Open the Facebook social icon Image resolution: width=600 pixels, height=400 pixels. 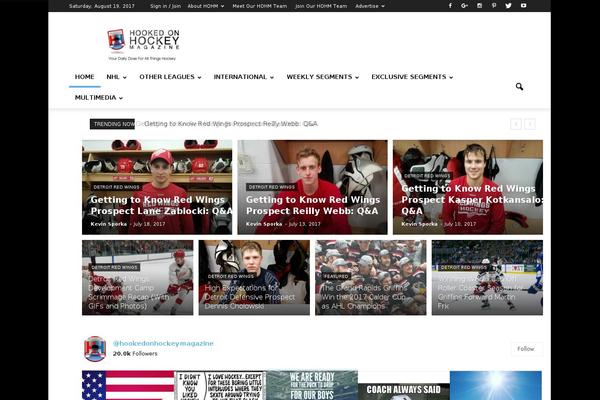point(450,6)
